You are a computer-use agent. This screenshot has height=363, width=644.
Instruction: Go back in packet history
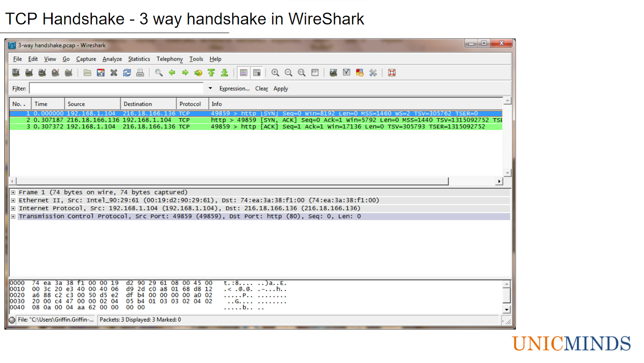[x=172, y=73]
